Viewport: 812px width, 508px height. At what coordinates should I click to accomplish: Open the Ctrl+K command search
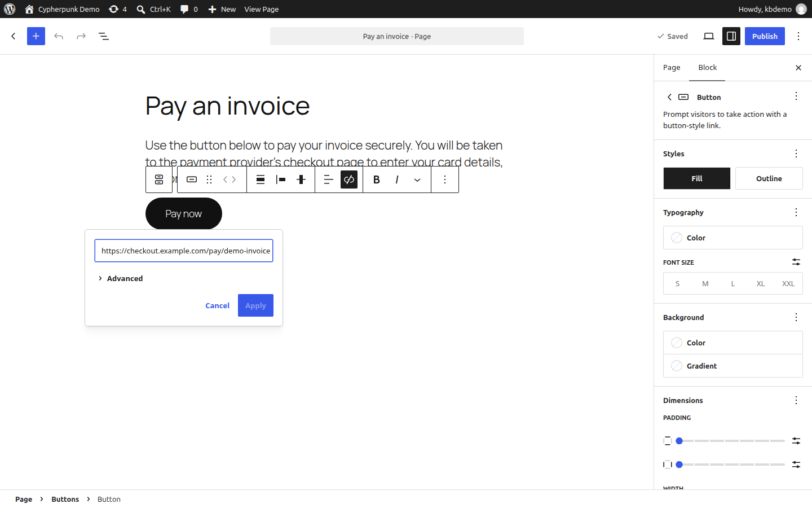[153, 9]
